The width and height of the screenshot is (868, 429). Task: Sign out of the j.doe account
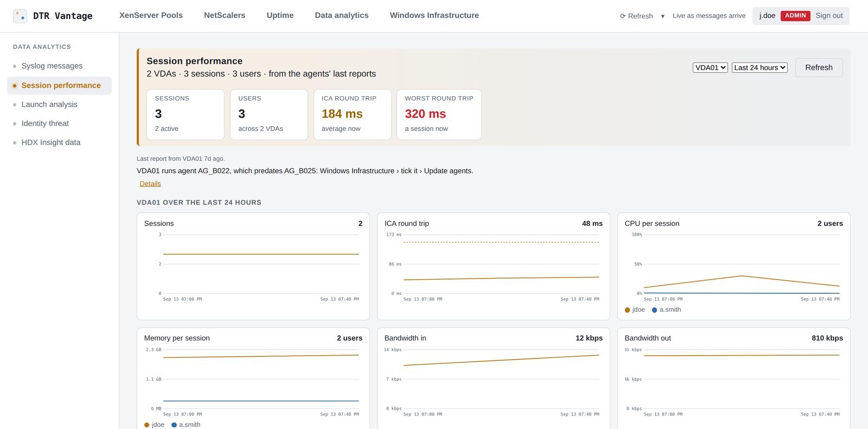(829, 16)
